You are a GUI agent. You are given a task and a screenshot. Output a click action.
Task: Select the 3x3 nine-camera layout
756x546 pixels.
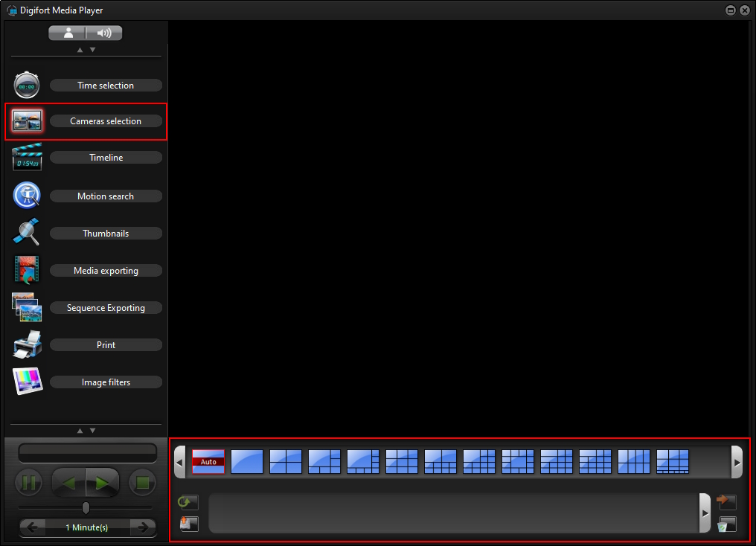point(402,462)
